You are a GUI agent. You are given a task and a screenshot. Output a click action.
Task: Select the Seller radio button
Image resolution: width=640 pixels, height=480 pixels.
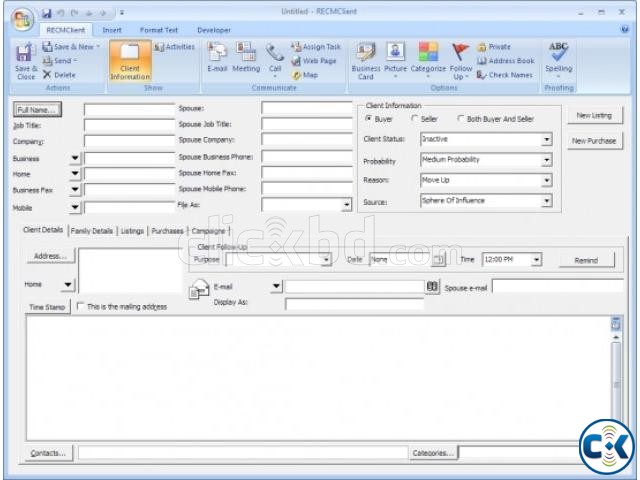point(415,119)
